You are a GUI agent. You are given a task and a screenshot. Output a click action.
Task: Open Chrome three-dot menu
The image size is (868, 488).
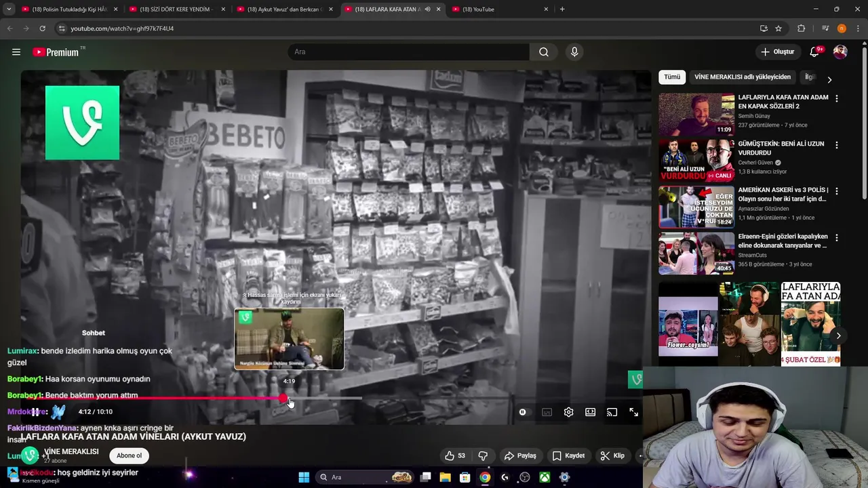coord(859,28)
